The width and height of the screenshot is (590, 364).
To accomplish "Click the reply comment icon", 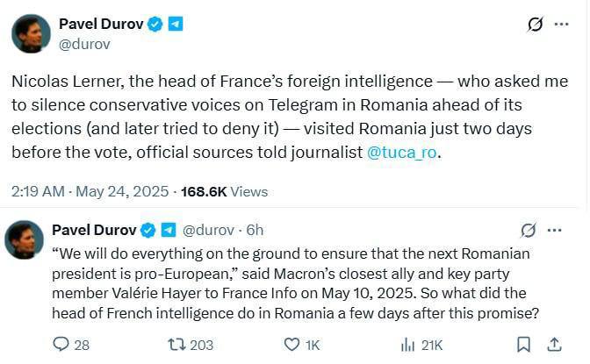I will point(61,345).
